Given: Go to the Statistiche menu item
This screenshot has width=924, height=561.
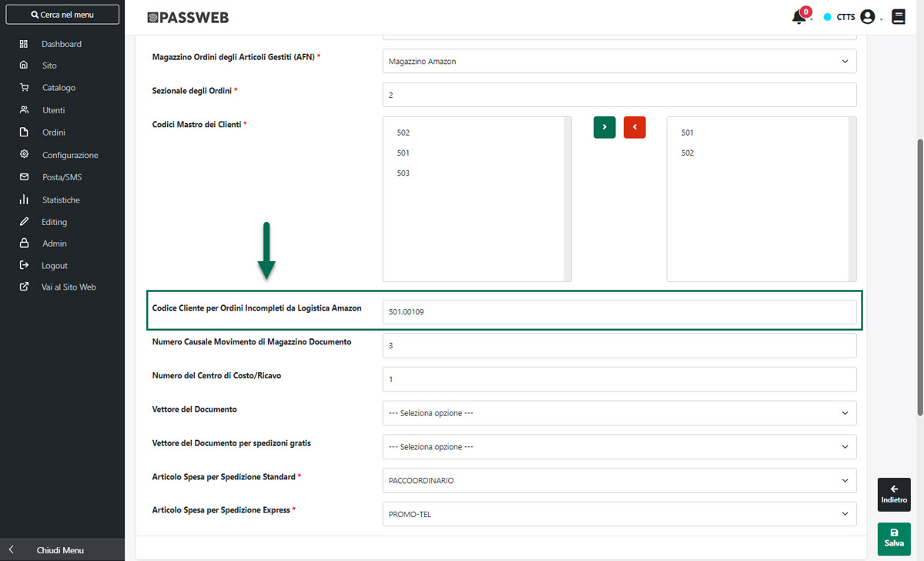Looking at the screenshot, I should point(61,200).
